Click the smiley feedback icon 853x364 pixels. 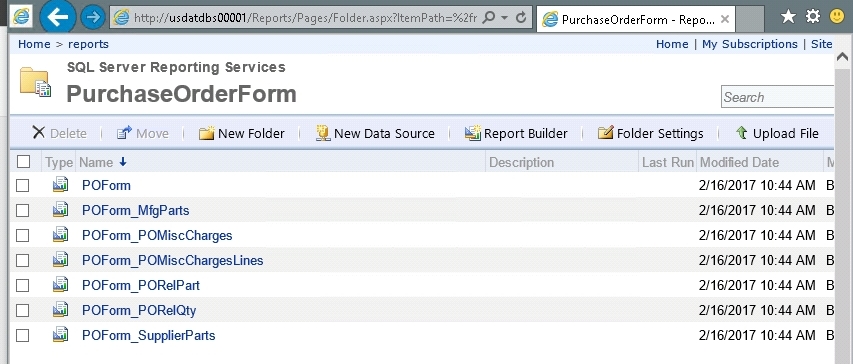pyautogui.click(x=837, y=17)
